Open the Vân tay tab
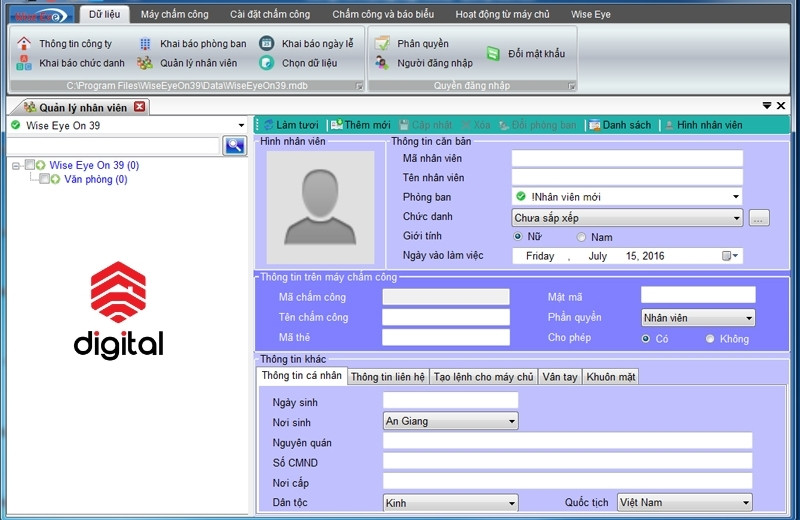This screenshot has height=520, width=800. click(559, 377)
